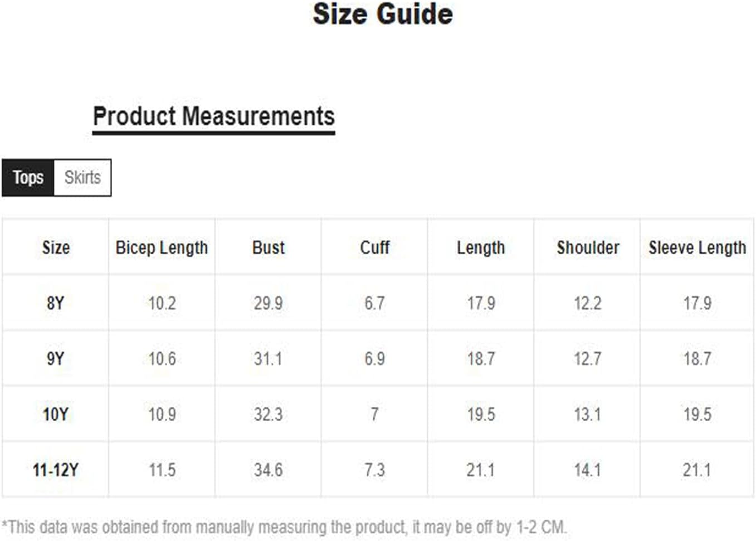Switch to the Skirts tab
Screen dimensions: 756x541
(x=82, y=178)
